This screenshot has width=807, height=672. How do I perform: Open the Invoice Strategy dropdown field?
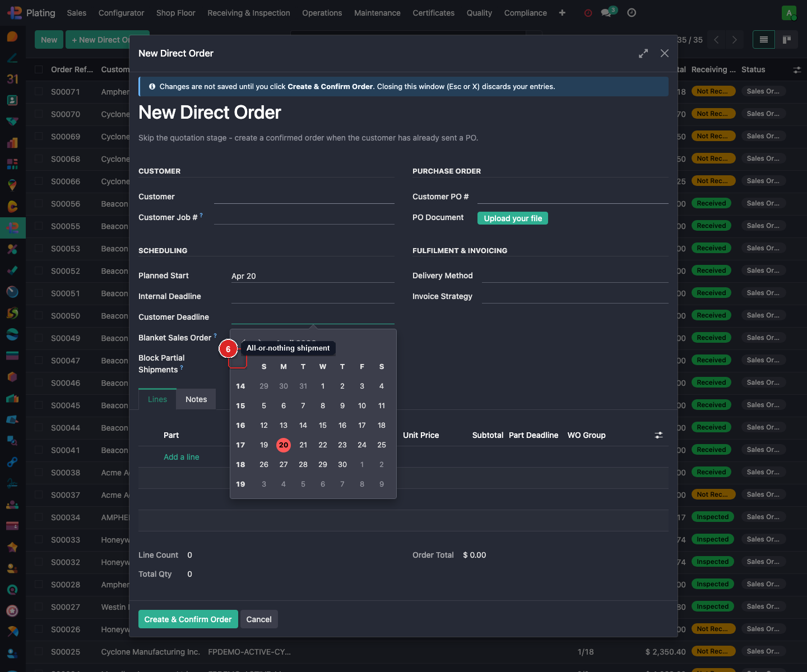(x=574, y=296)
